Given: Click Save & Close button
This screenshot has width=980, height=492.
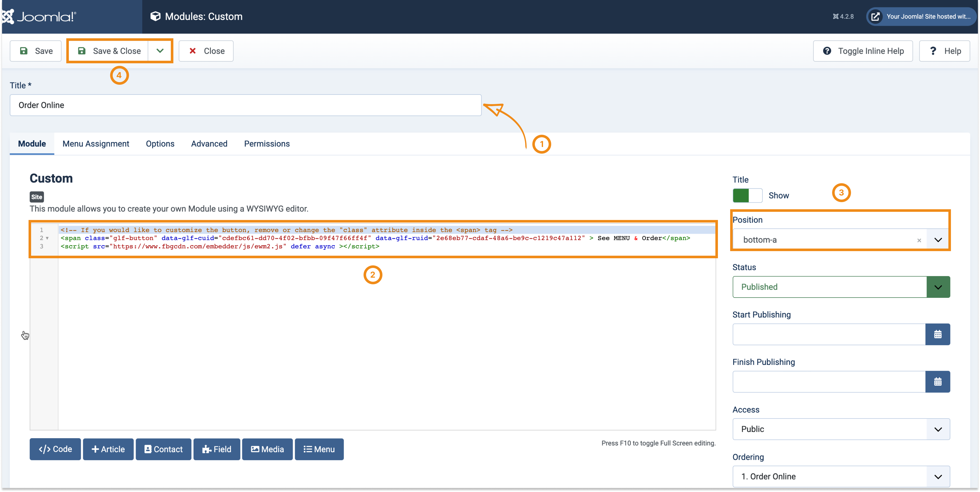Looking at the screenshot, I should 108,51.
